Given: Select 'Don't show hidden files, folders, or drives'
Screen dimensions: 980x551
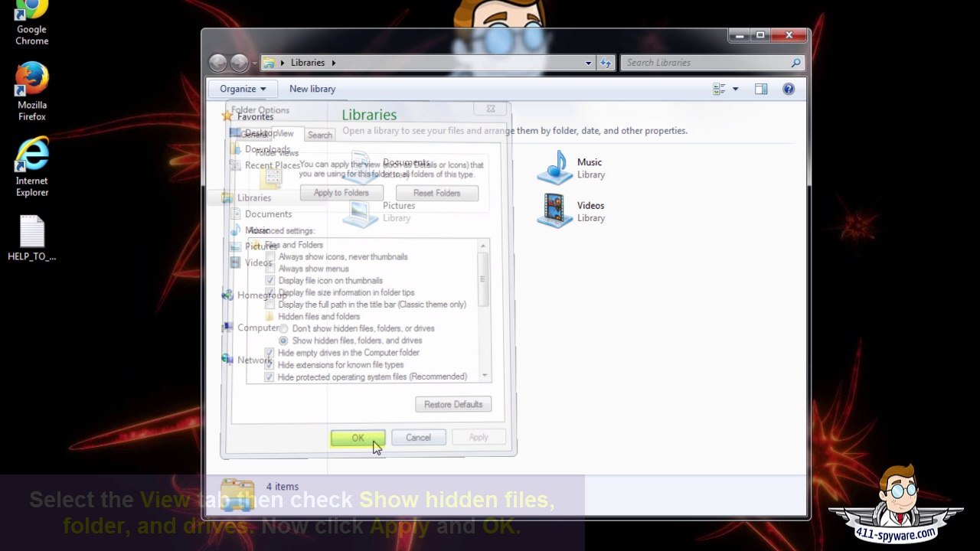Looking at the screenshot, I should tap(283, 328).
